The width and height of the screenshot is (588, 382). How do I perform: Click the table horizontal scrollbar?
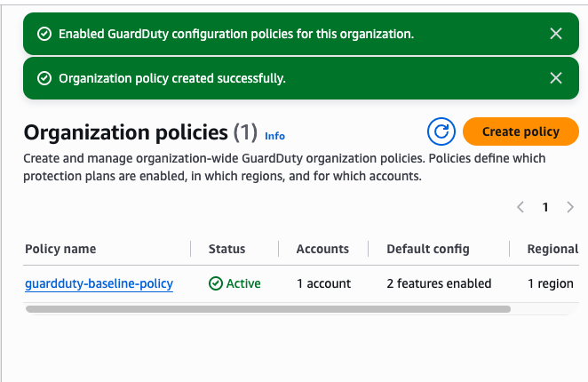coord(268,309)
